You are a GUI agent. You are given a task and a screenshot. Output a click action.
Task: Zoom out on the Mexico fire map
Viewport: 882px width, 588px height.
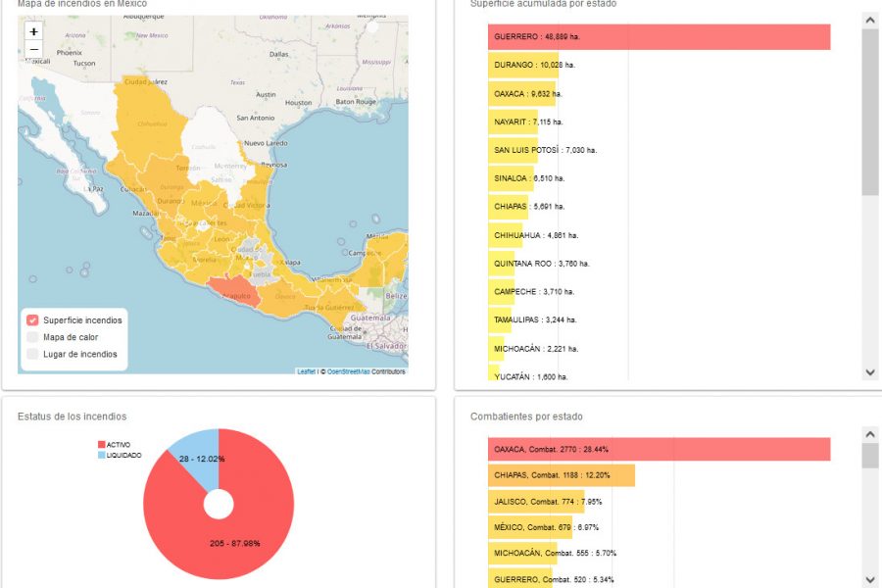33,49
